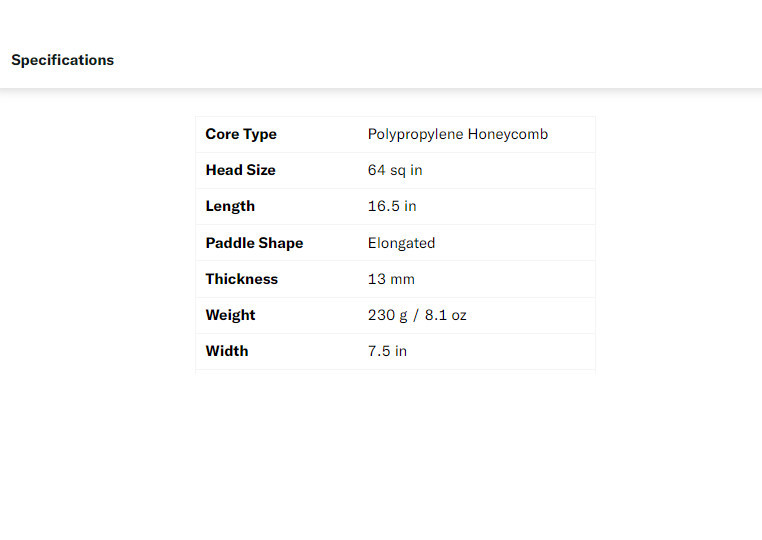Click the Elongated shape value
The image size is (762, 540).
(401, 243)
